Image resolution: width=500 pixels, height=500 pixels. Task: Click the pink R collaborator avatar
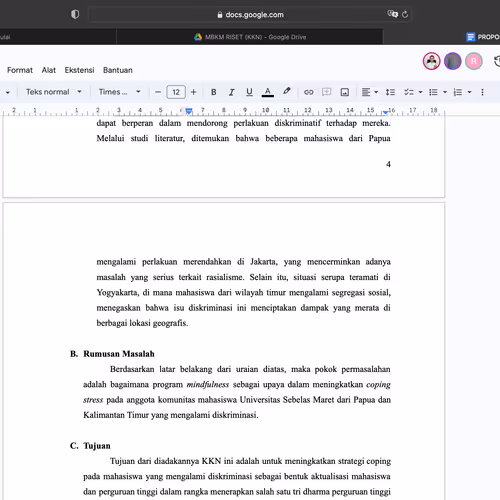pyautogui.click(x=474, y=61)
